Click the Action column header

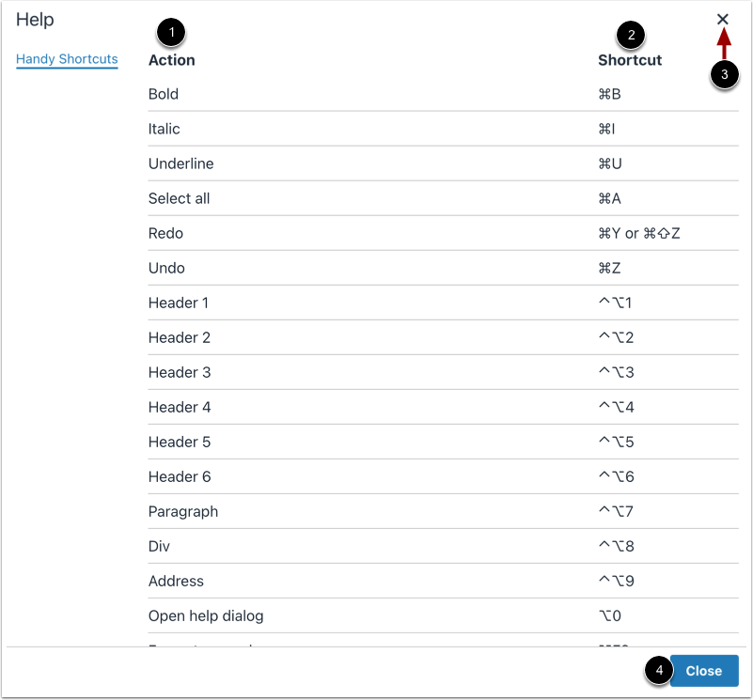click(x=171, y=60)
